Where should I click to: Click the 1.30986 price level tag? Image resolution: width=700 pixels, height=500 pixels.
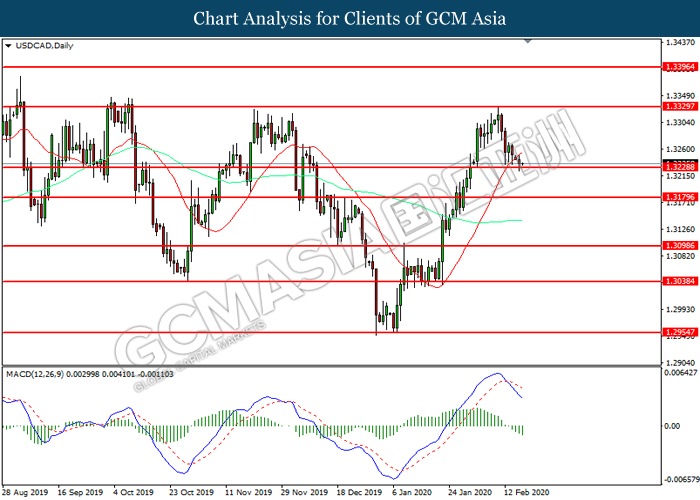tap(680, 246)
